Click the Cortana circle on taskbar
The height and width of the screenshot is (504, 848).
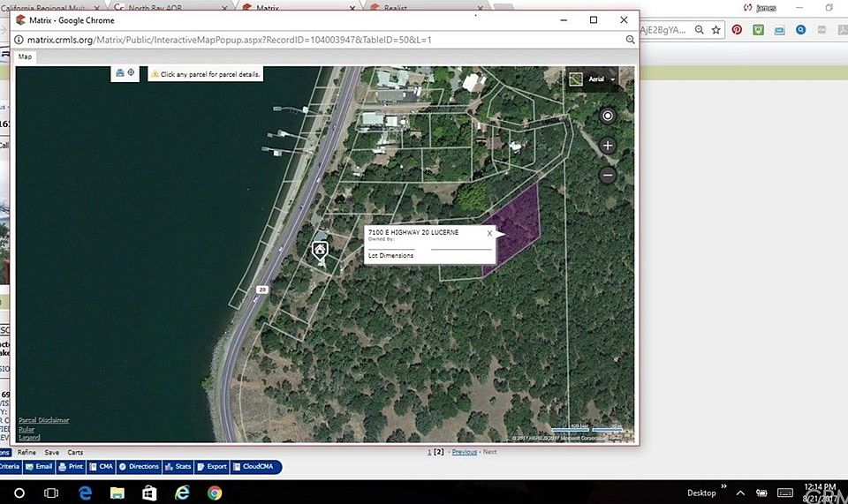(x=19, y=493)
